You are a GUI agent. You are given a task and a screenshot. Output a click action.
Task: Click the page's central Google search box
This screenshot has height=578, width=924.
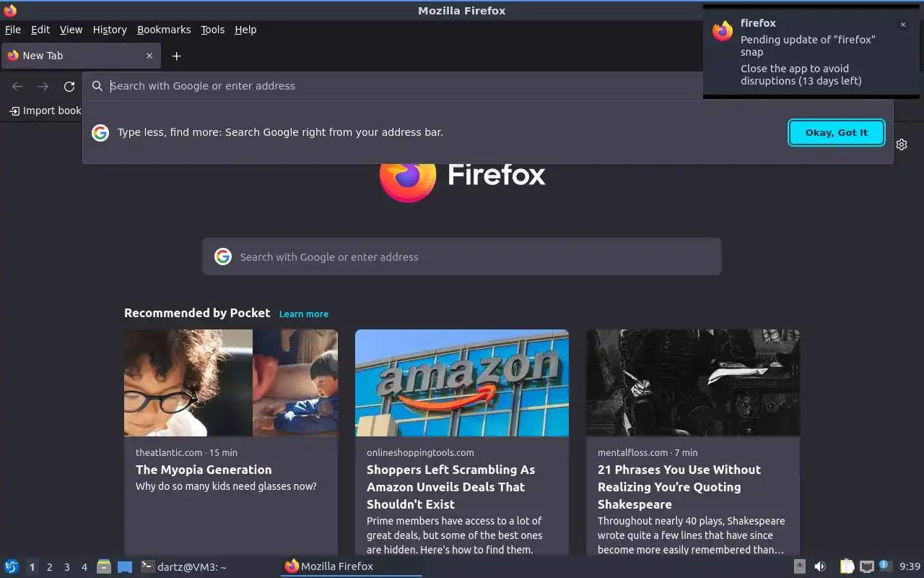(x=462, y=256)
